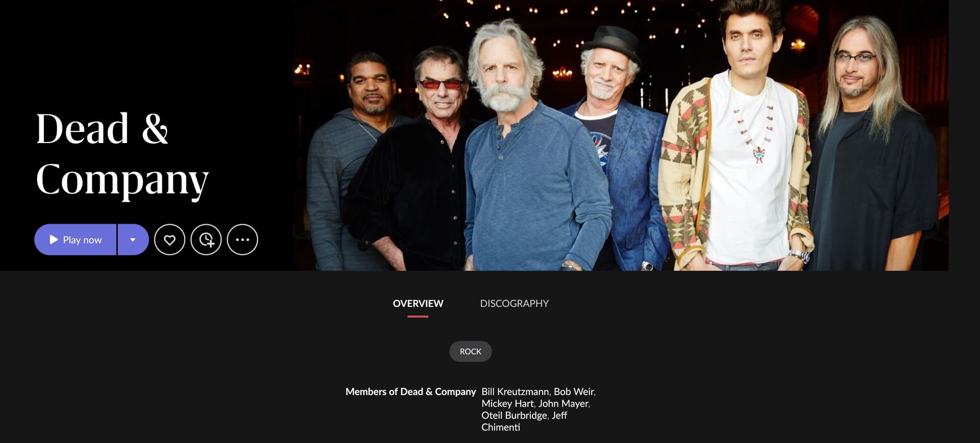The image size is (980, 443).
Task: Open Bob Weir's artist link
Action: [574, 391]
